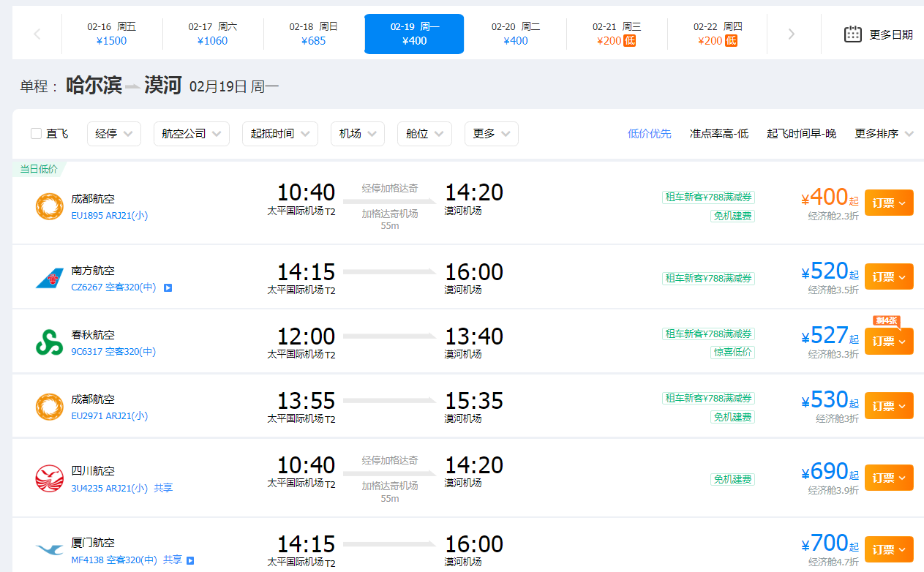Click the 四川航空 red airline logo
The width and height of the screenshot is (924, 572).
pyautogui.click(x=49, y=478)
